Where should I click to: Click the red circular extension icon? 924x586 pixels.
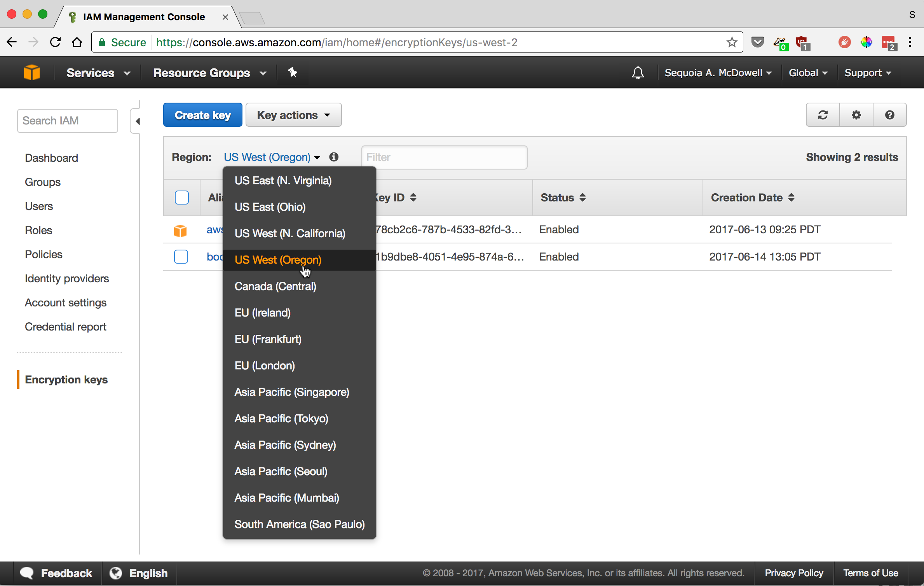pos(844,42)
